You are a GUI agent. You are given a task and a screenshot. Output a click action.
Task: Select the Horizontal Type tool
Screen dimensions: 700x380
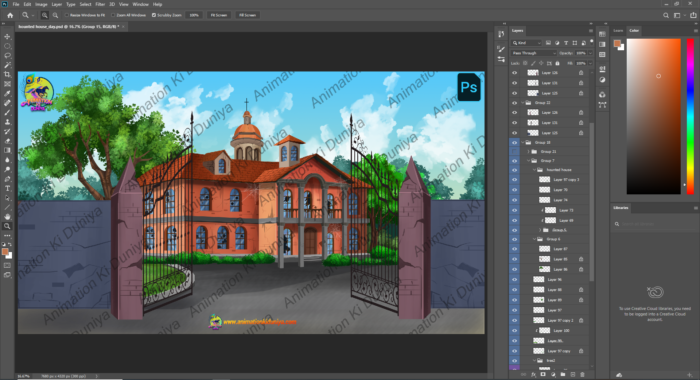click(x=7, y=188)
